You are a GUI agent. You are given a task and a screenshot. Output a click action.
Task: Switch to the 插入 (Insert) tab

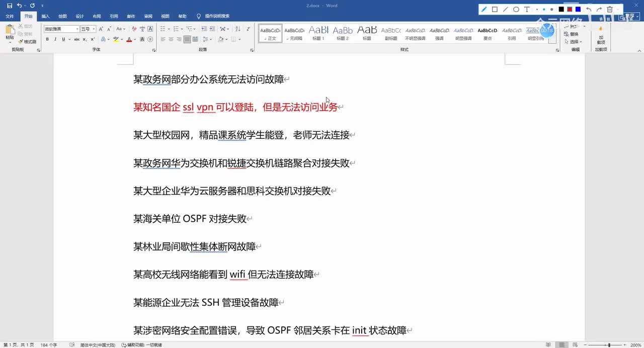(45, 16)
